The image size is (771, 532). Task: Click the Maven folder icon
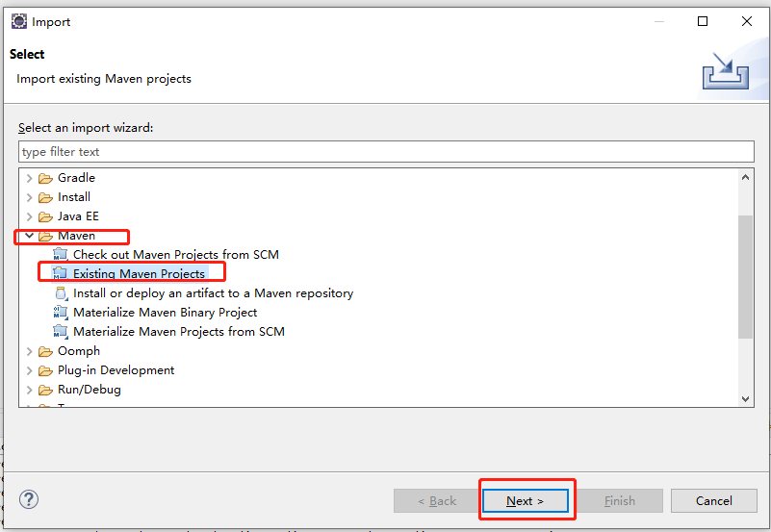pos(45,236)
